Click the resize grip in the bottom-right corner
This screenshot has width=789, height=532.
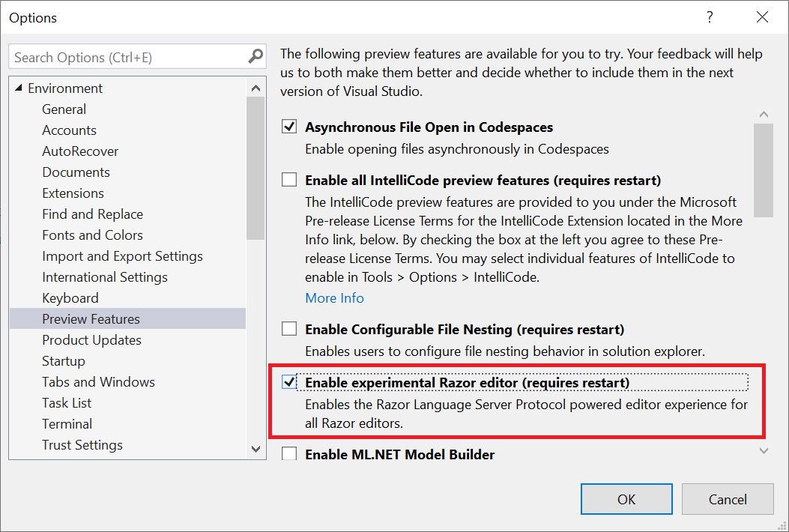click(783, 526)
